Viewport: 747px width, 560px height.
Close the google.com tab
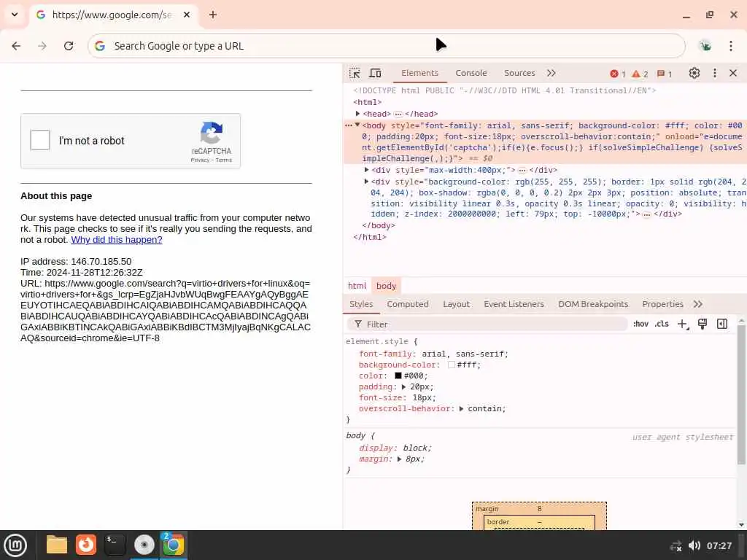click(x=187, y=15)
